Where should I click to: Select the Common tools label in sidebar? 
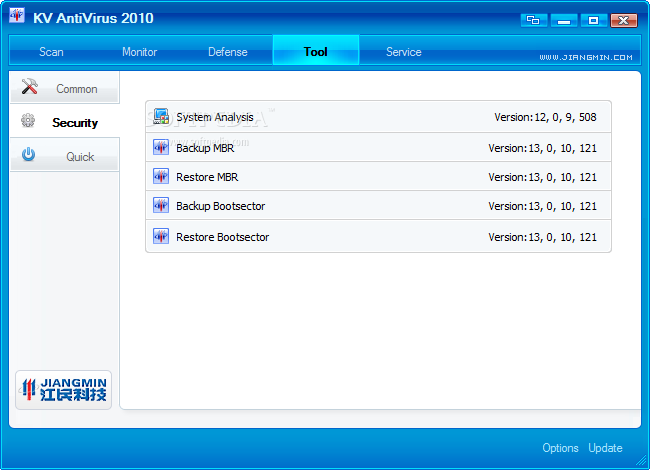[x=77, y=89]
